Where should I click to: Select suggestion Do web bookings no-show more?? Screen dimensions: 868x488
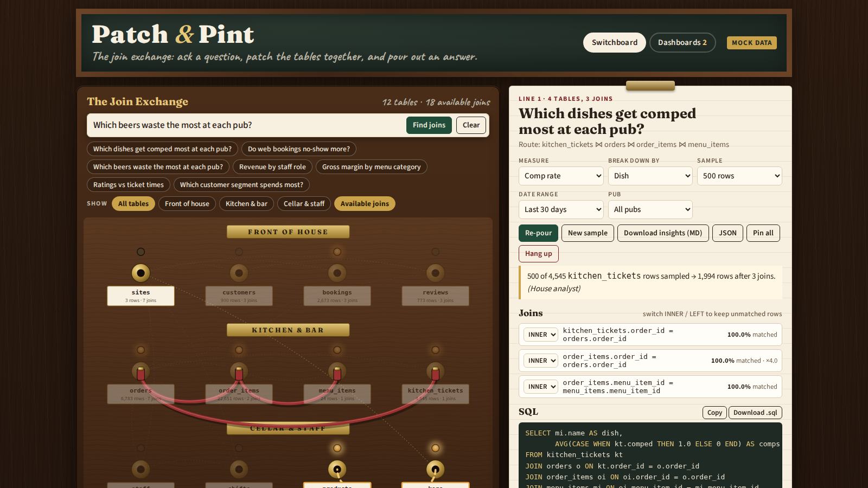click(299, 149)
